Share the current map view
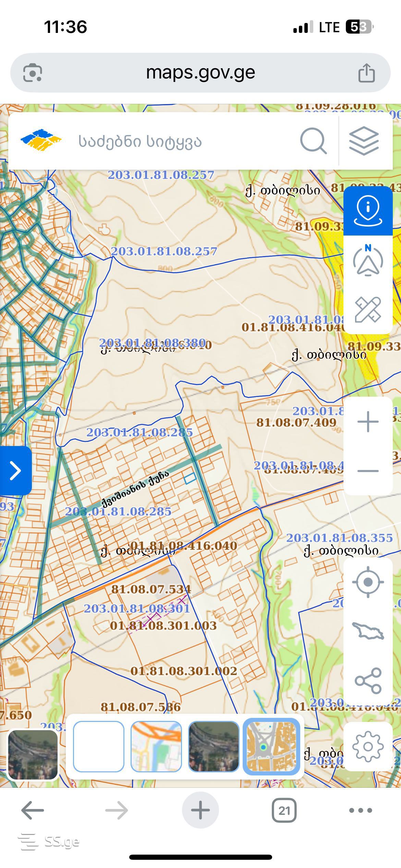The image size is (401, 868). pyautogui.click(x=368, y=680)
